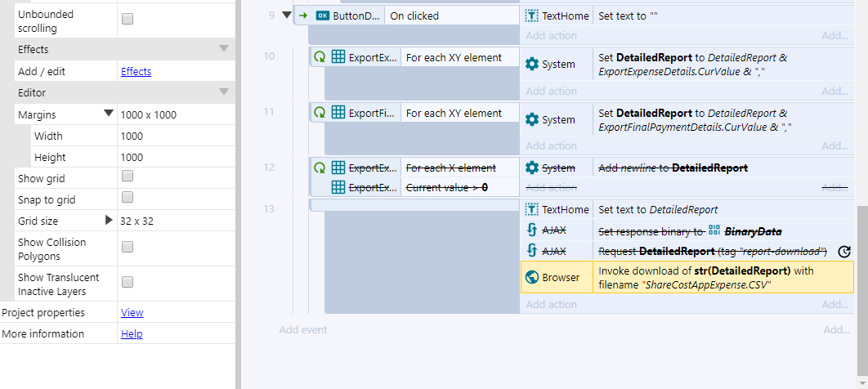
Task: Toggle Show Translucent Inactive Layers checkbox
Action: pyautogui.click(x=128, y=283)
